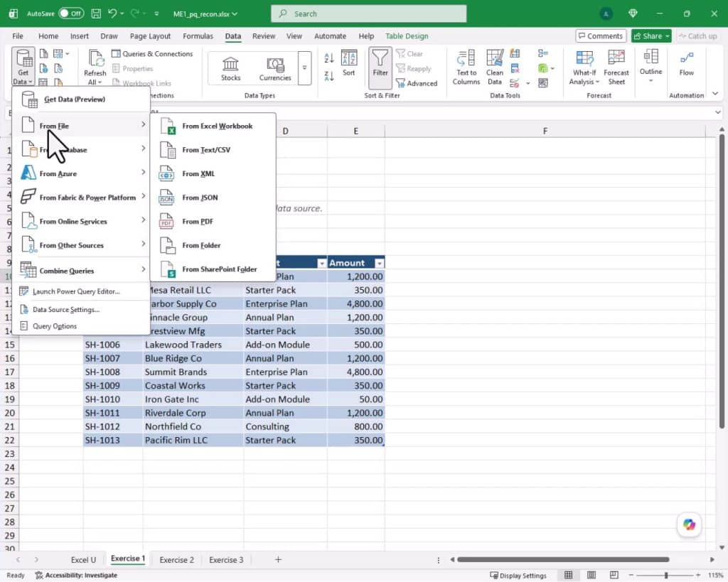Launch Power Query Editor from menu
This screenshot has height=582, width=728.
point(75,291)
